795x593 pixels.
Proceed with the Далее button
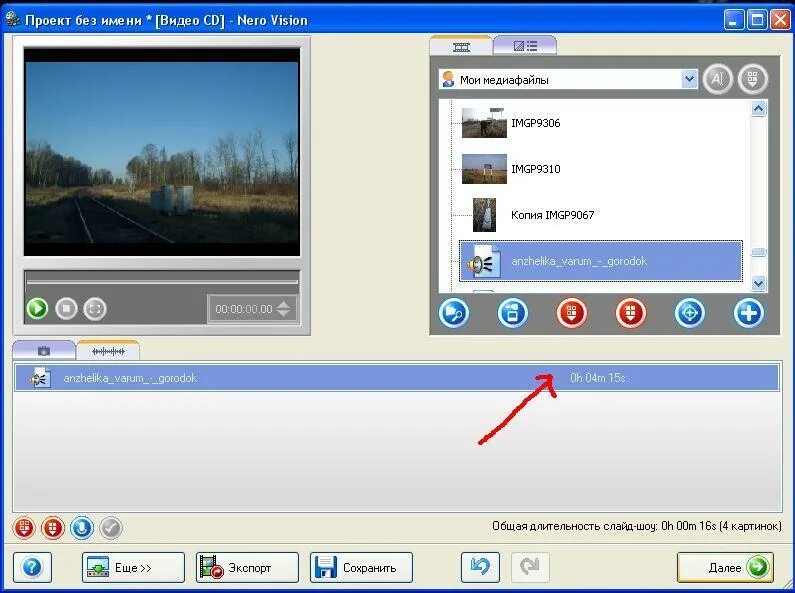(x=726, y=567)
